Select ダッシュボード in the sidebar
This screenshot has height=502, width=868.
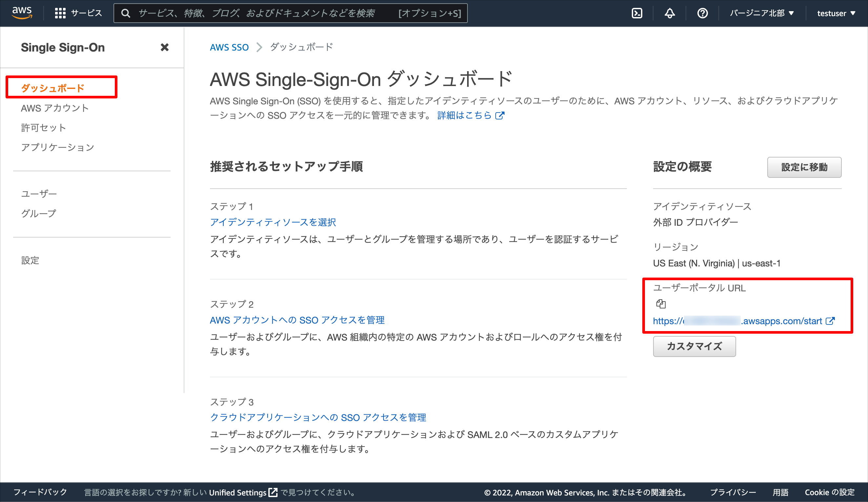(x=53, y=88)
